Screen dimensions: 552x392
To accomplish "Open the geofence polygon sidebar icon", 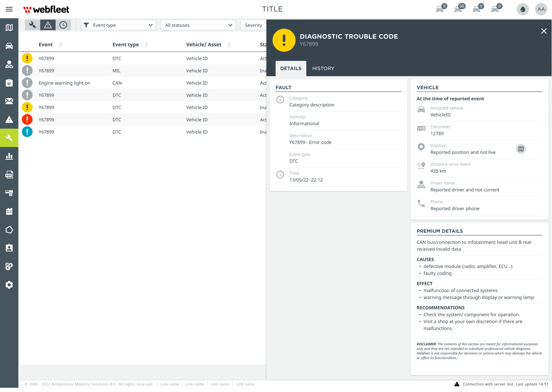I will point(9,229).
